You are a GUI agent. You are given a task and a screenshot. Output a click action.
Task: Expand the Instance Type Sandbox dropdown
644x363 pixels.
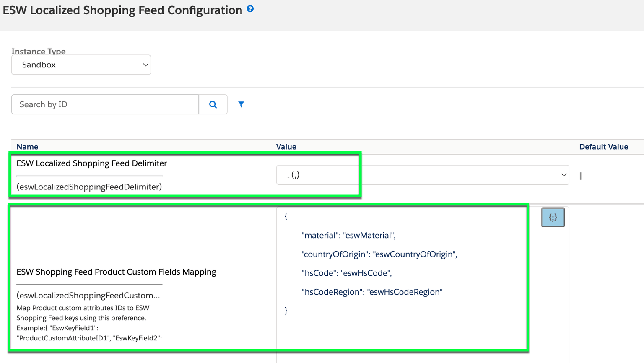(x=81, y=65)
